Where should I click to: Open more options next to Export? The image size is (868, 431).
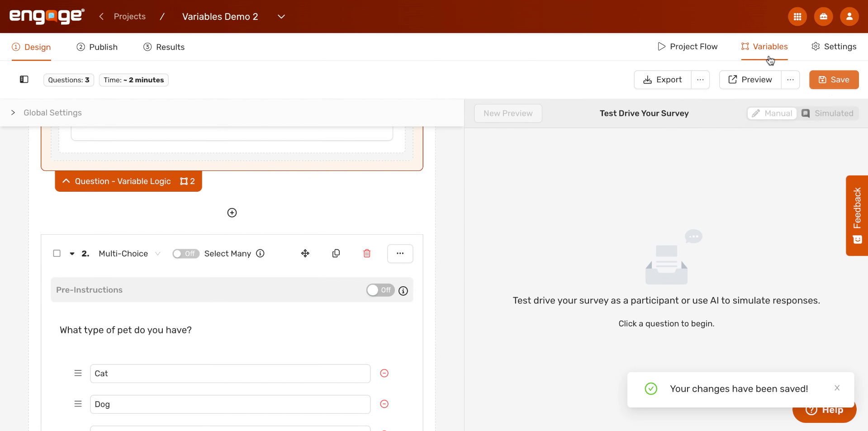coord(700,80)
